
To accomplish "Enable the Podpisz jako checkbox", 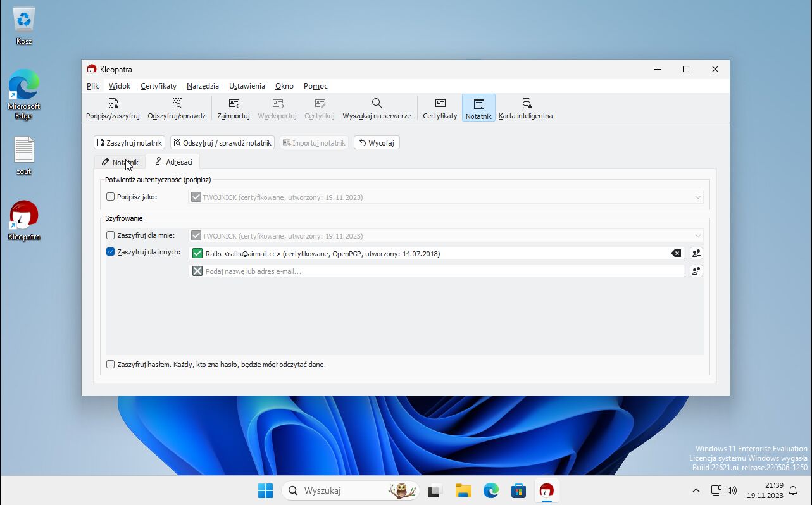I will tap(111, 197).
